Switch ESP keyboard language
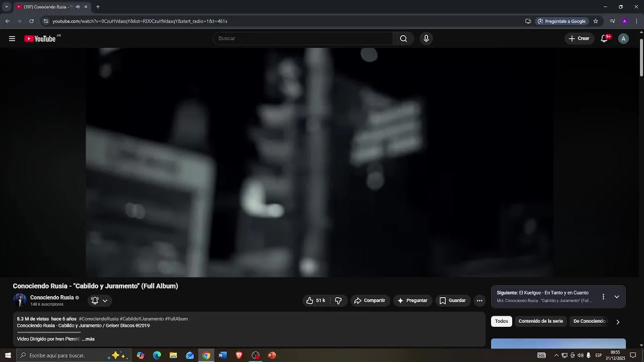 point(599,355)
